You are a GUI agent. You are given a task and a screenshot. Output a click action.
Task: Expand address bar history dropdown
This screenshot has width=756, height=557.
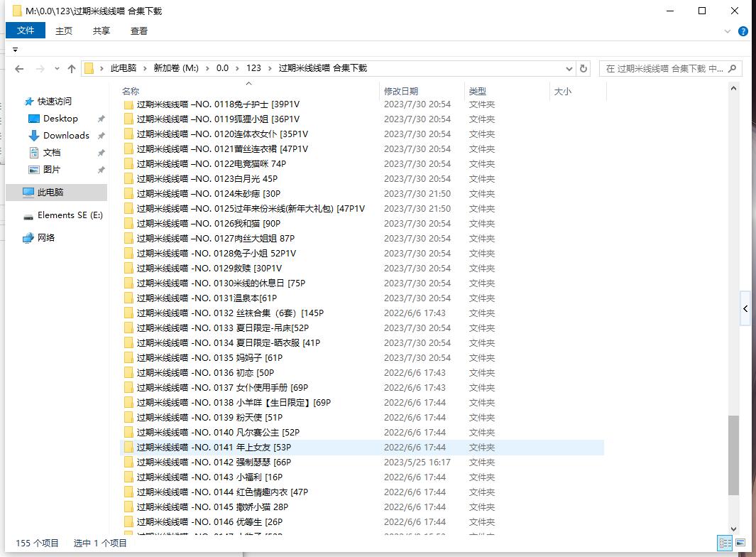pos(569,68)
